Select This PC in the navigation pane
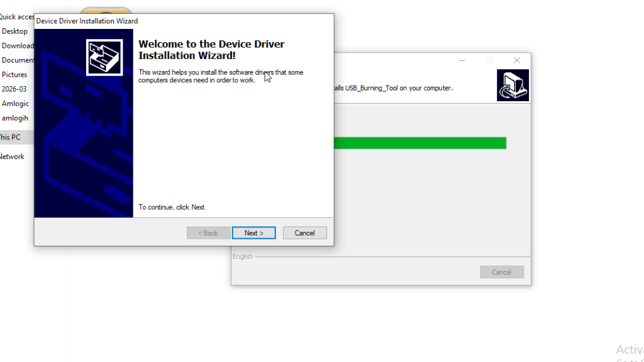644x362 pixels. [x=10, y=137]
